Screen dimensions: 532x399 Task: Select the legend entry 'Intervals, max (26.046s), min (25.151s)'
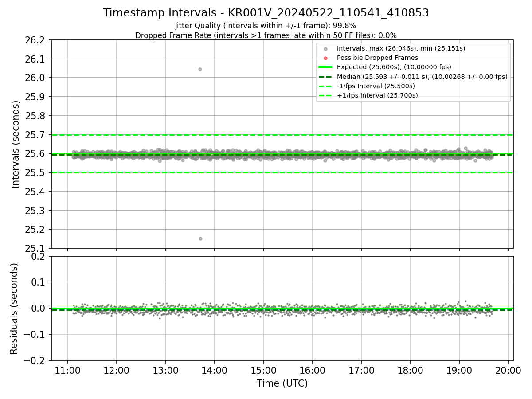point(401,48)
